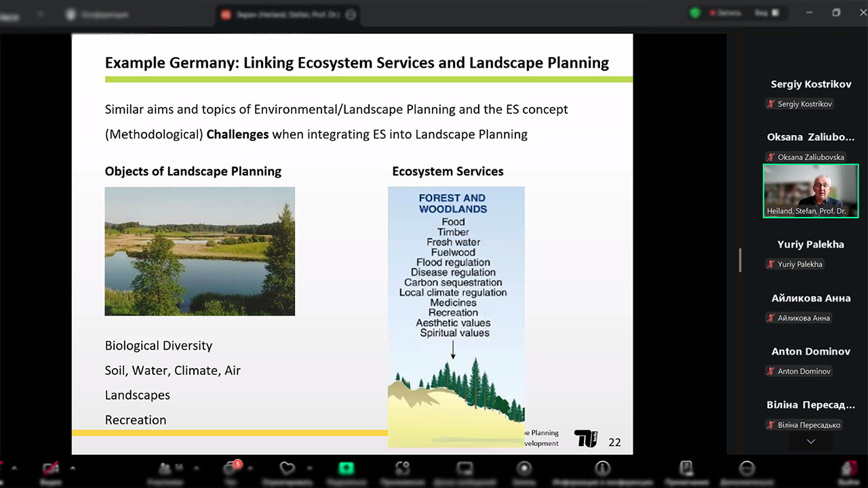The height and width of the screenshot is (488, 868).
Task: Open the meeting information icon
Action: click(602, 469)
